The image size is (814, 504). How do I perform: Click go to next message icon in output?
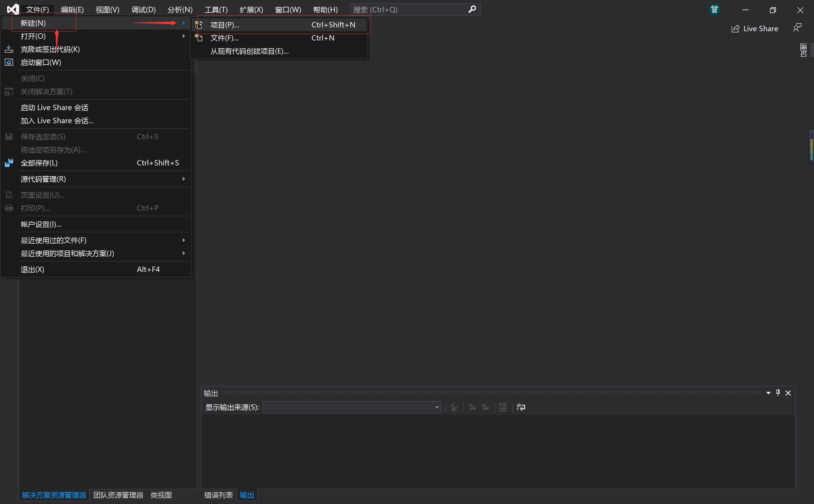[x=485, y=407]
